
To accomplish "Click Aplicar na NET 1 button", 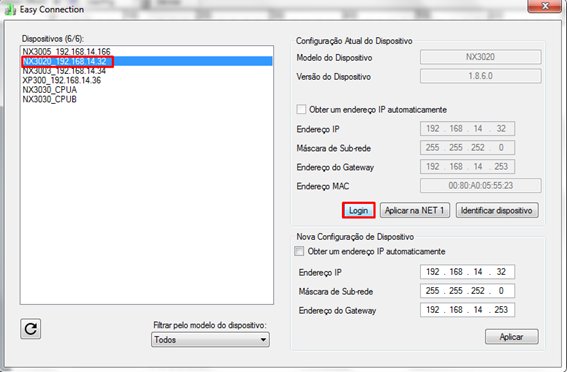I will [x=415, y=210].
